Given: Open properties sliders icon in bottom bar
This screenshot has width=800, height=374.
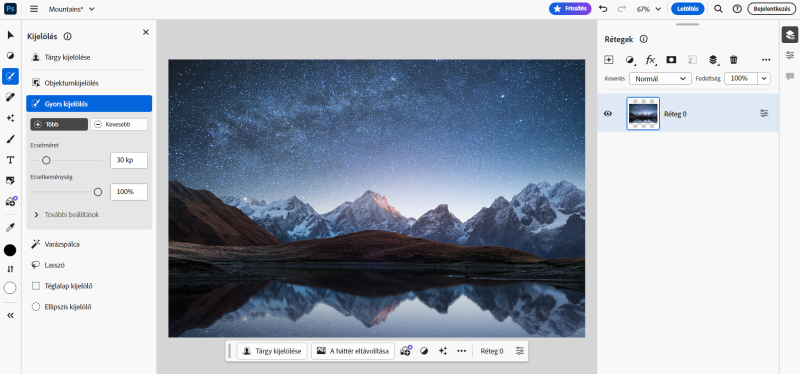Looking at the screenshot, I should click(x=519, y=351).
